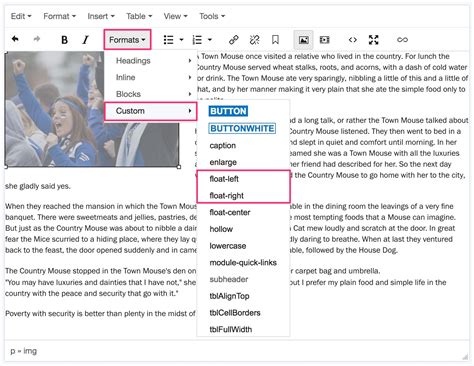Click the Undo arrow icon
The image size is (474, 366).
[x=15, y=39]
